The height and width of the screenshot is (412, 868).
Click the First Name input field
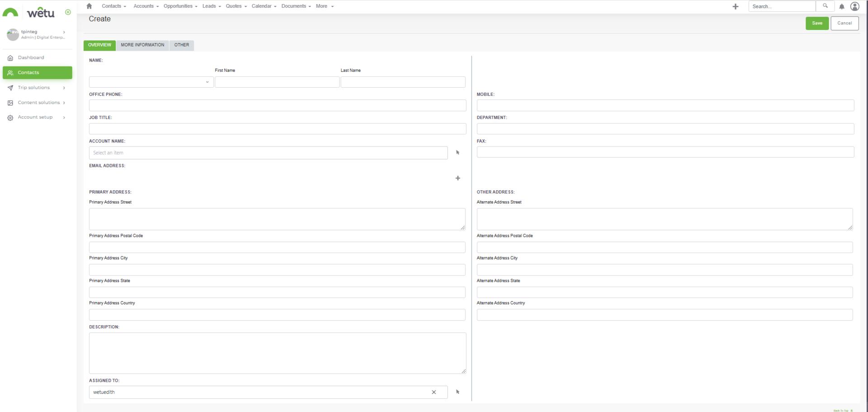(277, 82)
